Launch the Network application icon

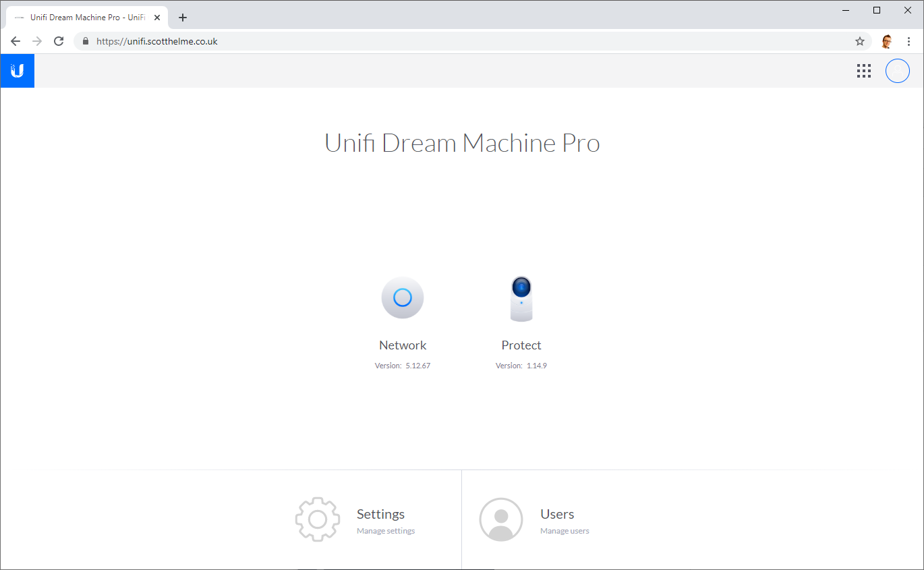click(403, 297)
